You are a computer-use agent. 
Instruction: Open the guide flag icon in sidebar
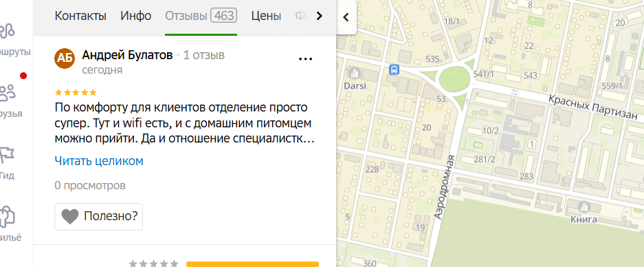(x=8, y=155)
